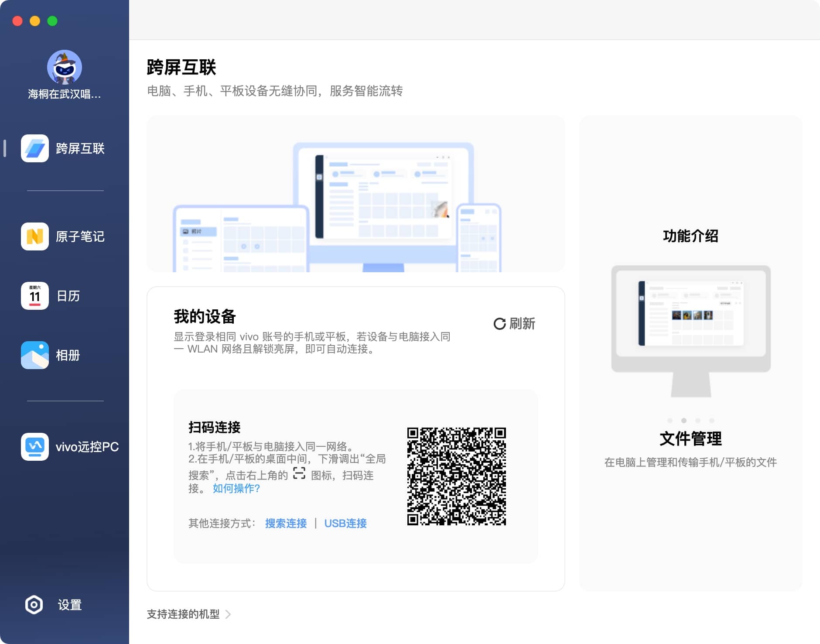Screen dimensions: 820x644
Task: Select the 设置 menu label
Action: [x=70, y=605]
